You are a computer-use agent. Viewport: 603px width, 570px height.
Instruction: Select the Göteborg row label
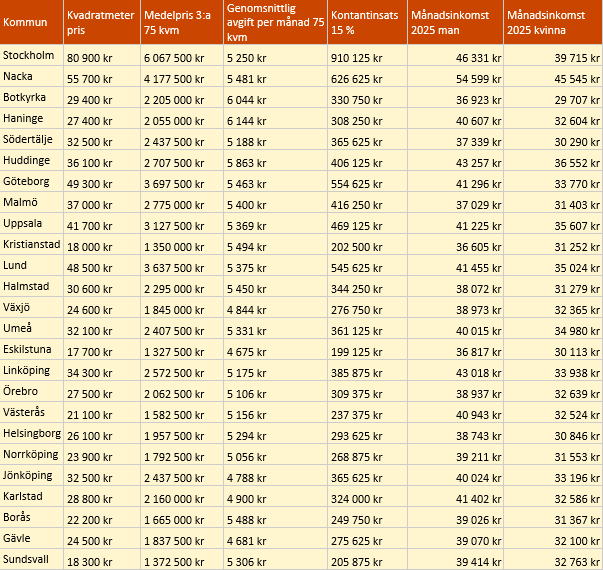pos(32,181)
